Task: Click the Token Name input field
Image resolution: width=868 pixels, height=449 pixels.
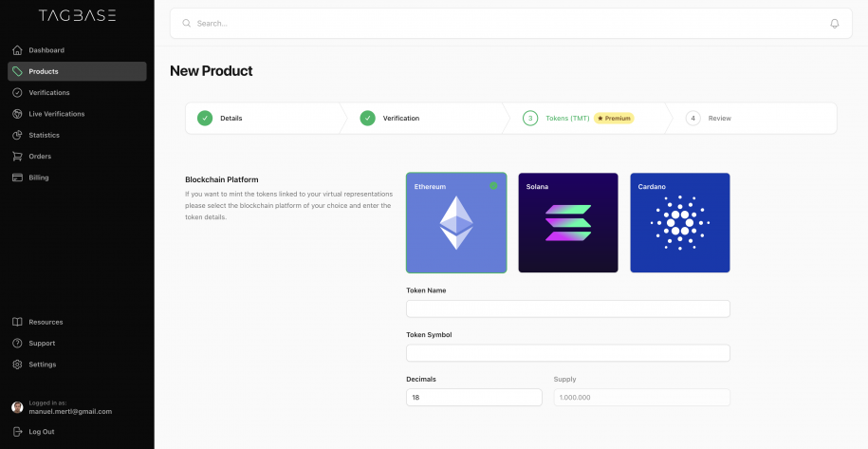Action: (x=568, y=309)
